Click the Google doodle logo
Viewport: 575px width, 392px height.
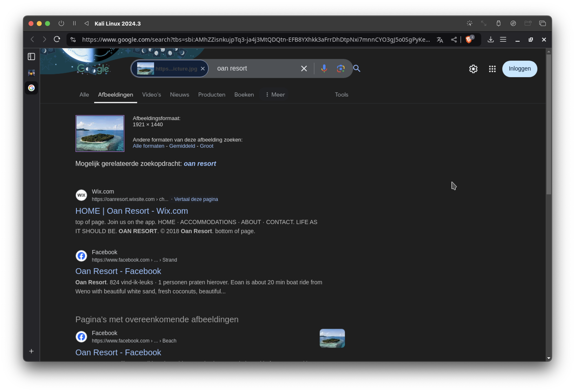93,69
